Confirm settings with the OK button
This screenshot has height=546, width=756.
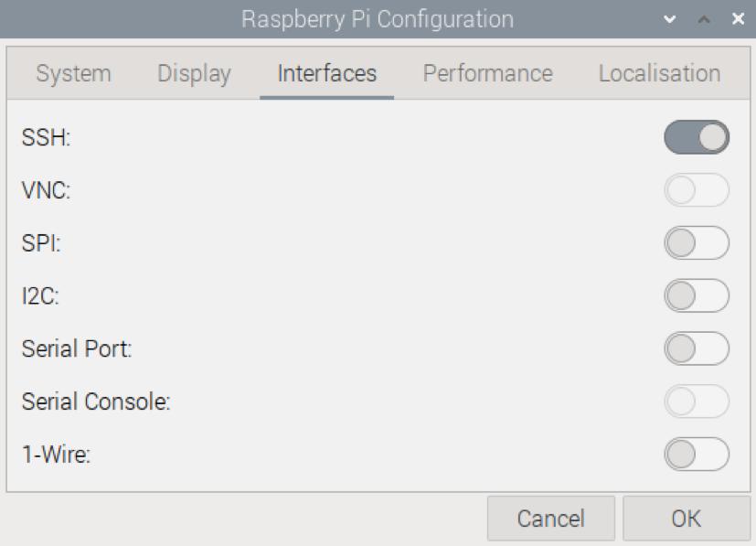pyautogui.click(x=686, y=519)
